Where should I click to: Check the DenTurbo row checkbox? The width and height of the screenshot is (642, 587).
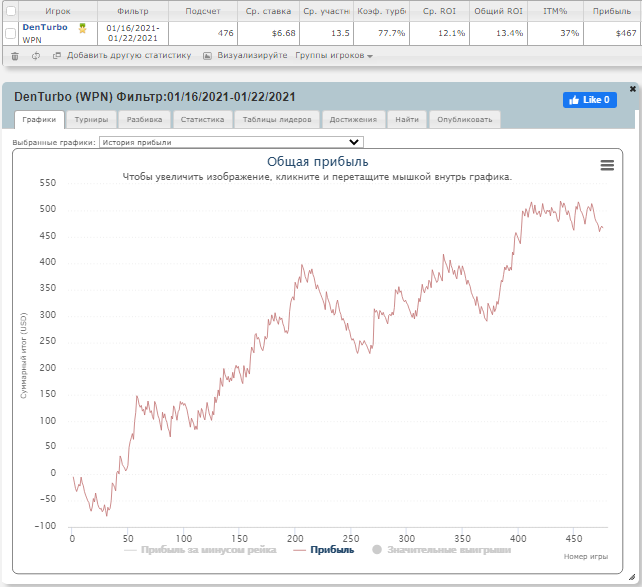click(10, 33)
